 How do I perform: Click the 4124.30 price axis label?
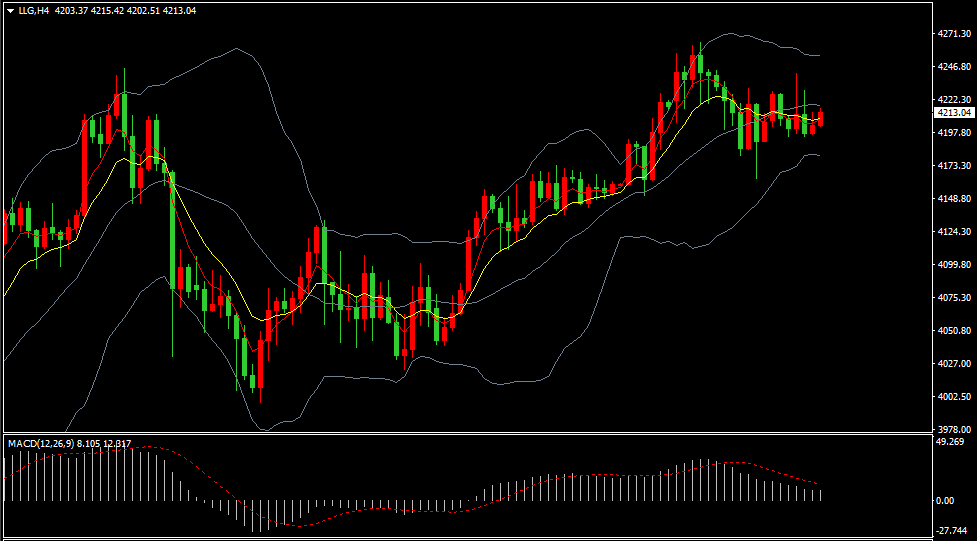click(x=954, y=232)
